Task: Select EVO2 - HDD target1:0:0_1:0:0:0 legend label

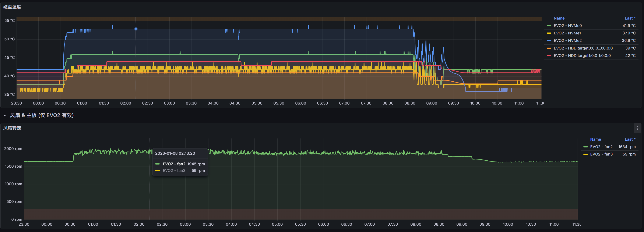Action: click(x=582, y=56)
